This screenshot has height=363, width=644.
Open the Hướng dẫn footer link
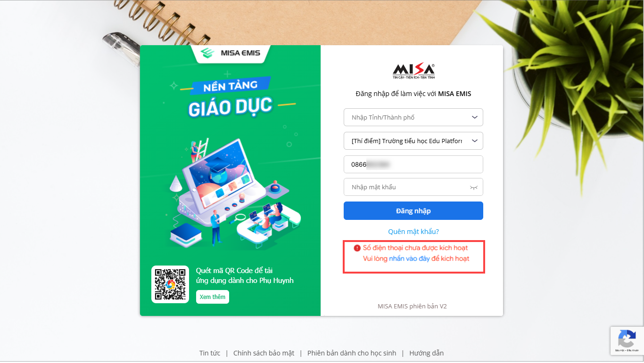click(x=426, y=353)
